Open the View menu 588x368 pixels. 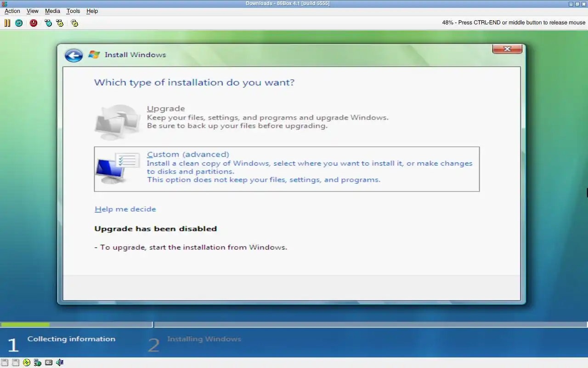coord(33,11)
